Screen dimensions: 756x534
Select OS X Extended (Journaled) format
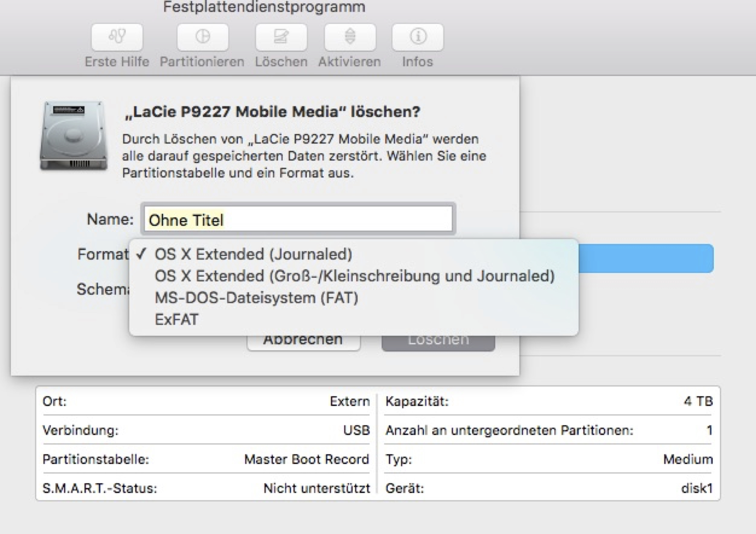coord(354,254)
